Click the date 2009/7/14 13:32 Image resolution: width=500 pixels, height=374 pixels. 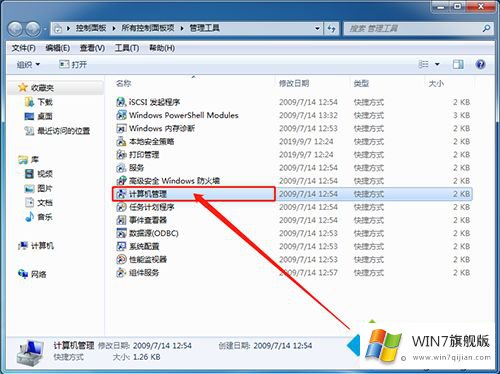click(308, 115)
